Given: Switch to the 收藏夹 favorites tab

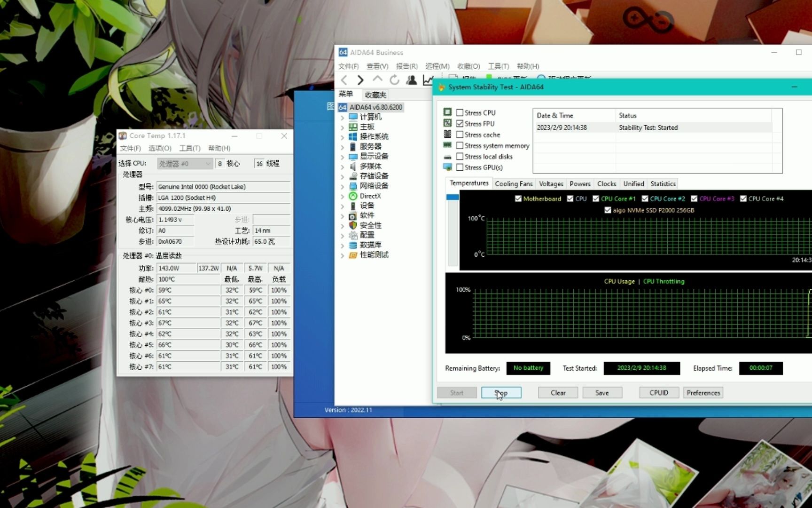Looking at the screenshot, I should (x=375, y=95).
